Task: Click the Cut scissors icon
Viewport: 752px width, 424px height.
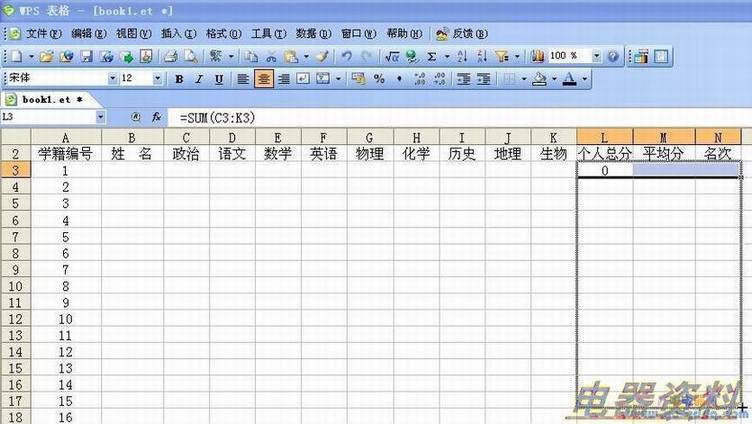Action: [x=270, y=57]
